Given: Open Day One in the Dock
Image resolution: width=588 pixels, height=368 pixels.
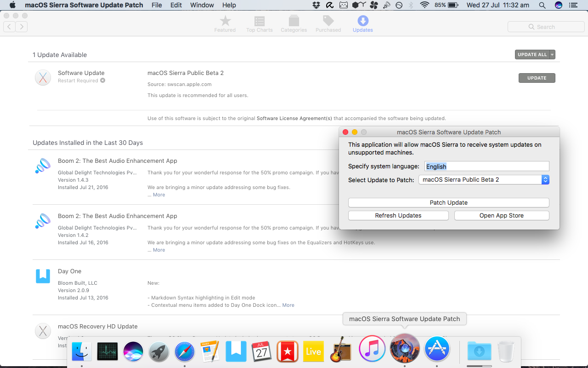Looking at the screenshot, I should tap(236, 352).
